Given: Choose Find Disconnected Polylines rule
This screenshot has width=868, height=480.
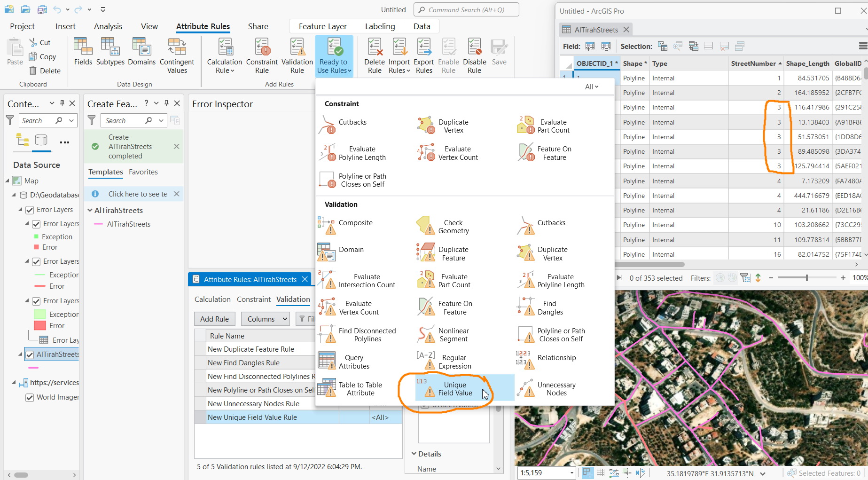Looking at the screenshot, I should pos(357,335).
